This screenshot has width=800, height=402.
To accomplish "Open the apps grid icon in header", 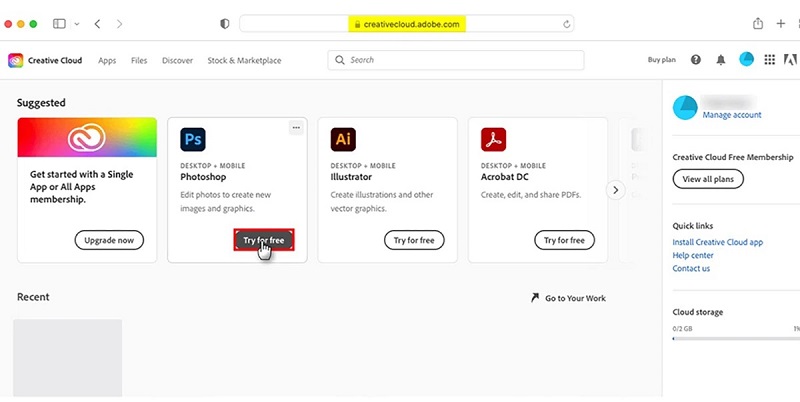I will coord(769,60).
